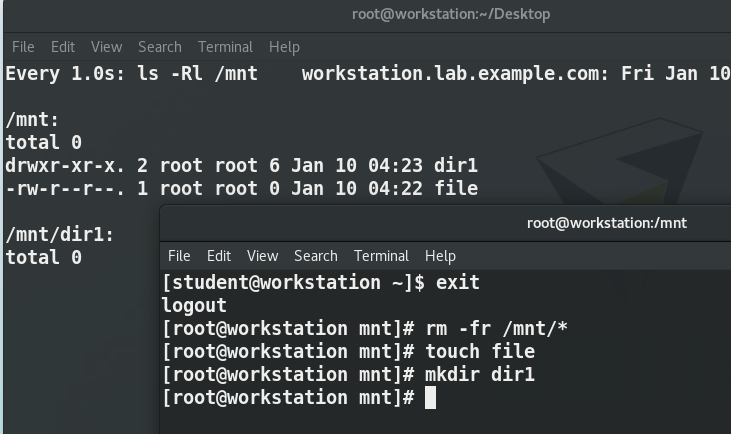This screenshot has width=731, height=434.
Task: Open File menu in /mnt terminal window
Action: [x=179, y=255]
